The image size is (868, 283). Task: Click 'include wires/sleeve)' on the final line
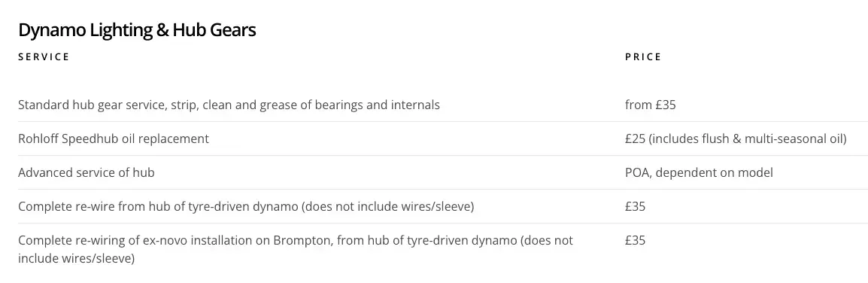pos(77,258)
